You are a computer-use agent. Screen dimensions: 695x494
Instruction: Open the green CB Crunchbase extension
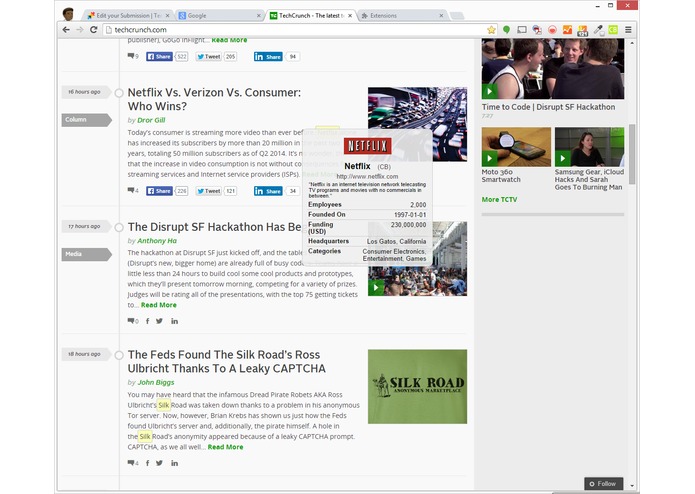pyautogui.click(x=613, y=30)
